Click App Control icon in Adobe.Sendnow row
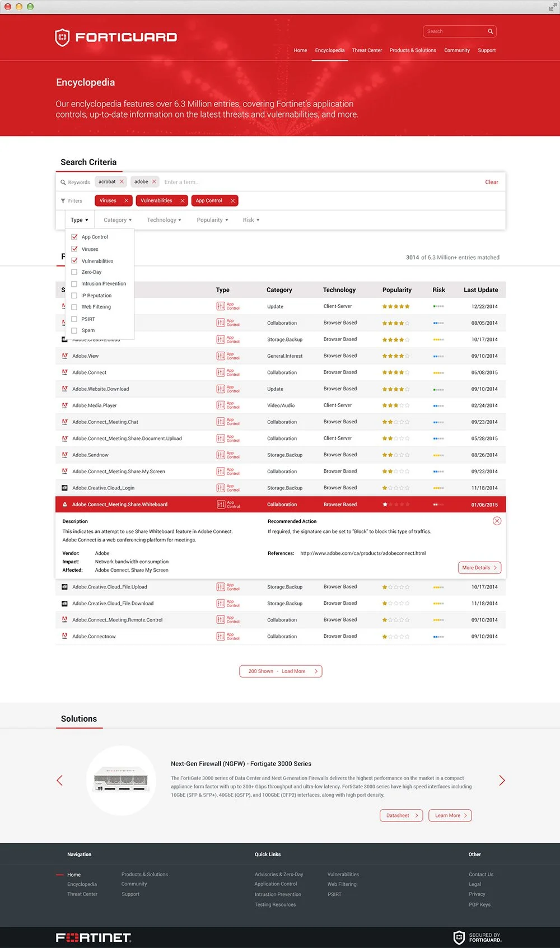Screen dimensions: 560x948 [x=221, y=455]
